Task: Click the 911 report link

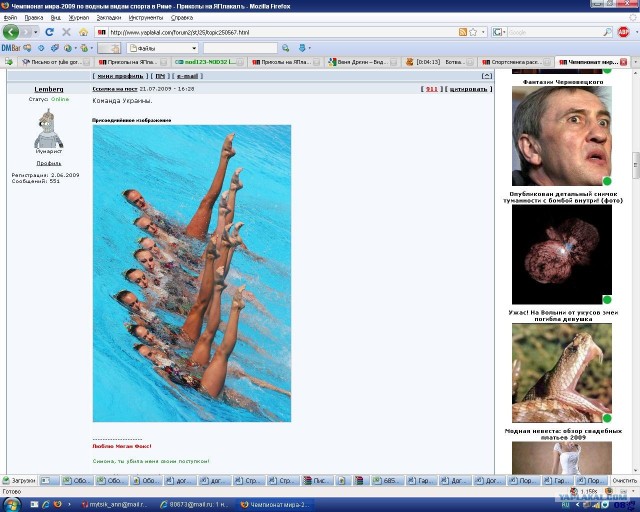Action: (431, 89)
